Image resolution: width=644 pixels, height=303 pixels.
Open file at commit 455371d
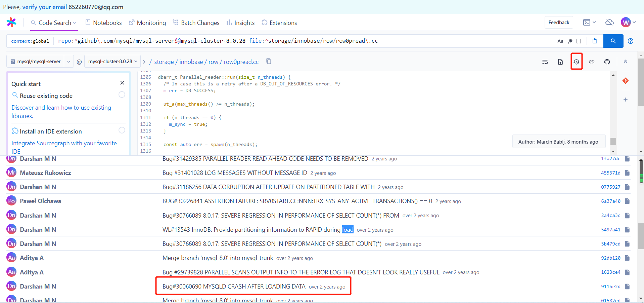pyautogui.click(x=627, y=173)
